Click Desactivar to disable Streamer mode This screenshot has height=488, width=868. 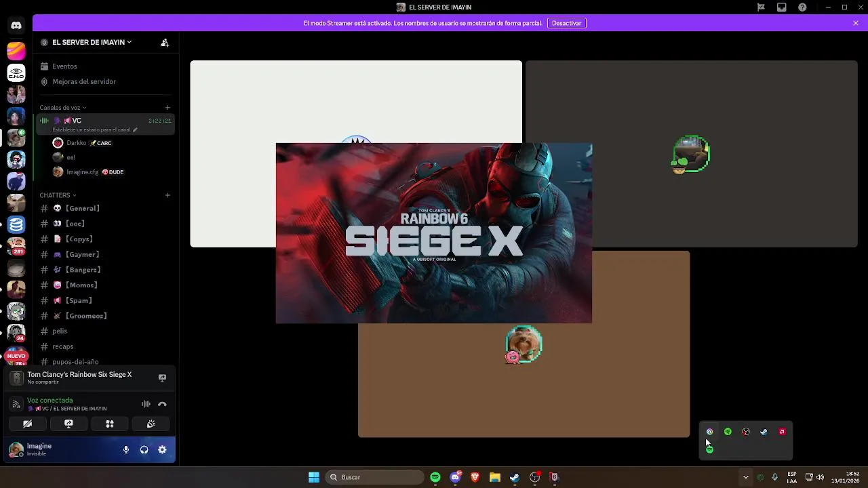pyautogui.click(x=566, y=23)
